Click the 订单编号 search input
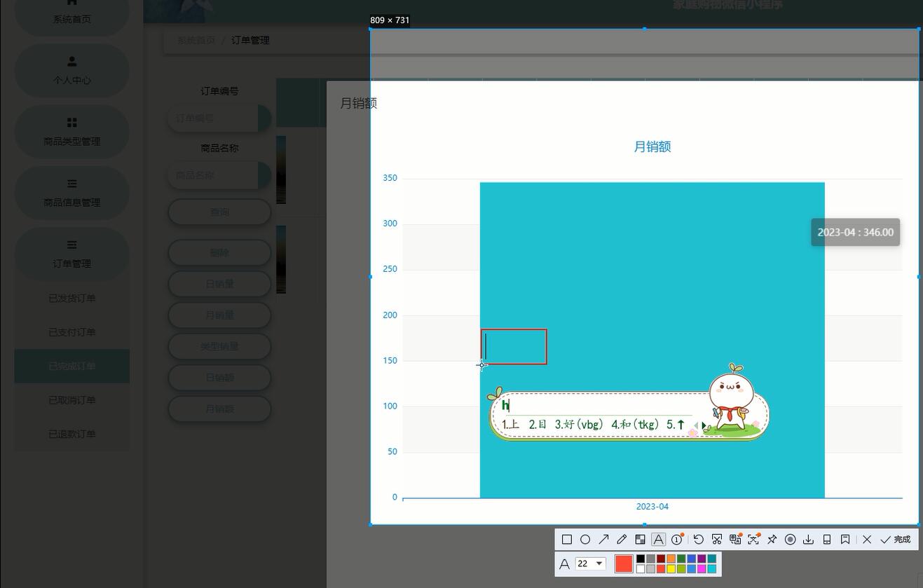Screen dimensions: 923x588 219,118
